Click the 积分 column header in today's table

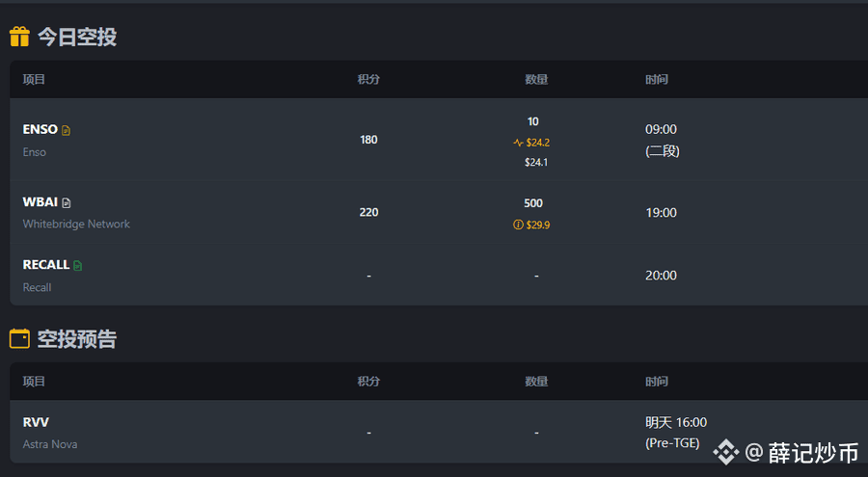coord(368,79)
